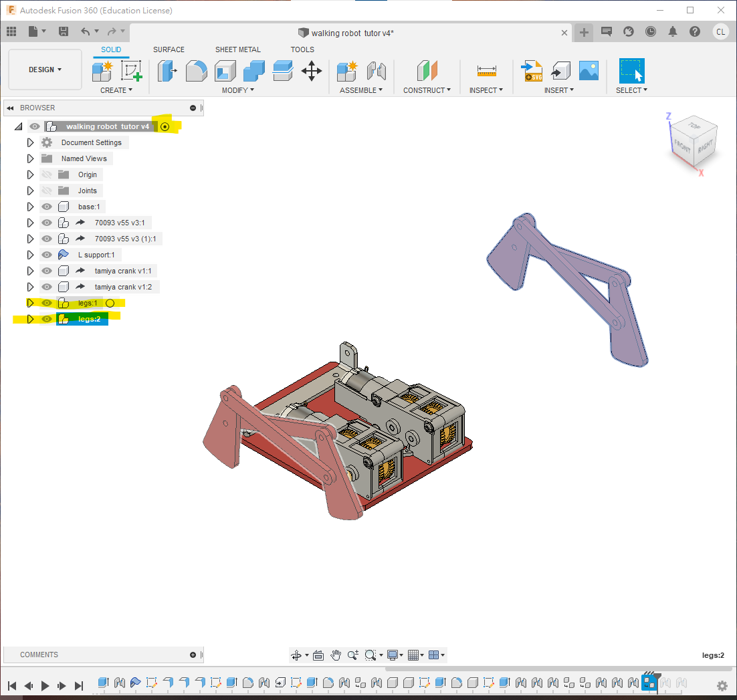Select the Move/Copy tool icon

coord(312,70)
